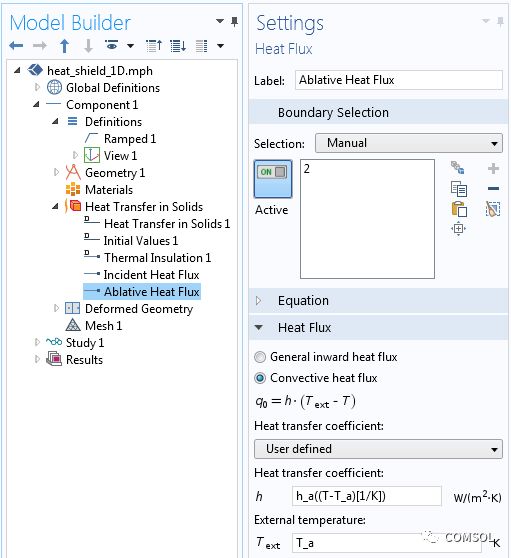Click the Collapse All tree icon
The width and height of the screenshot is (511, 558).
tap(154, 46)
